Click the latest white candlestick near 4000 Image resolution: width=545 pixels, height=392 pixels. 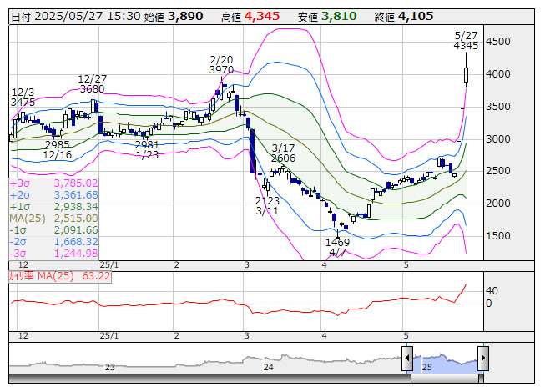(466, 75)
